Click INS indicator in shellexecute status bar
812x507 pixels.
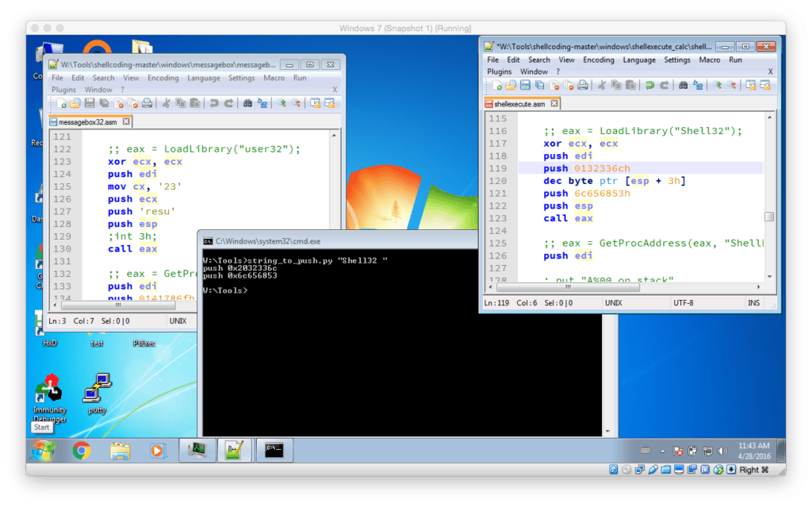(754, 303)
